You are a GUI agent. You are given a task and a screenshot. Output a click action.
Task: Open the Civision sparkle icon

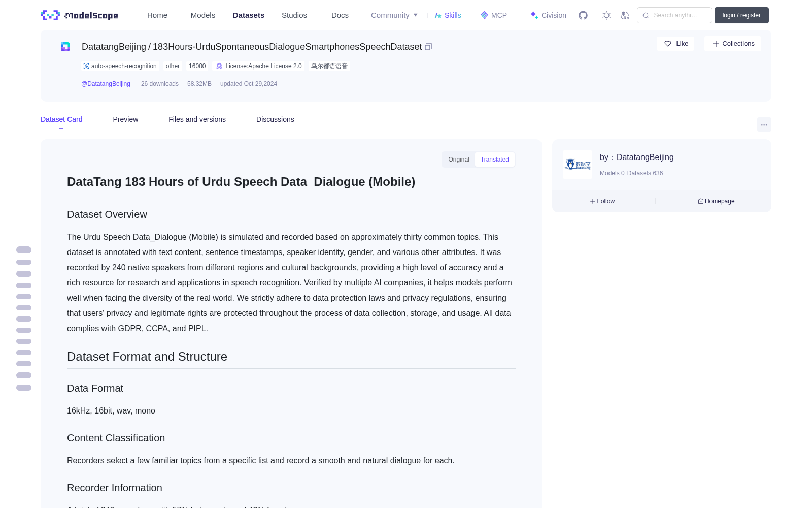(534, 15)
